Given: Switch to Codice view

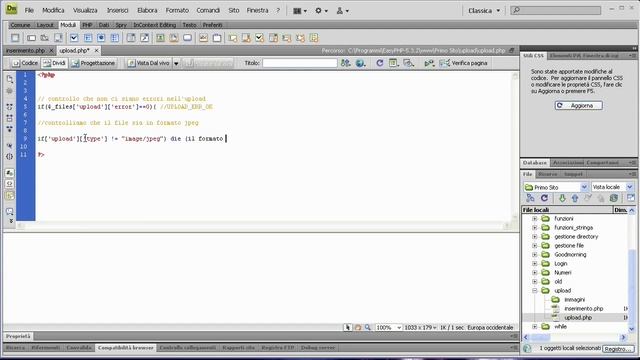Looking at the screenshot, I should (x=25, y=63).
